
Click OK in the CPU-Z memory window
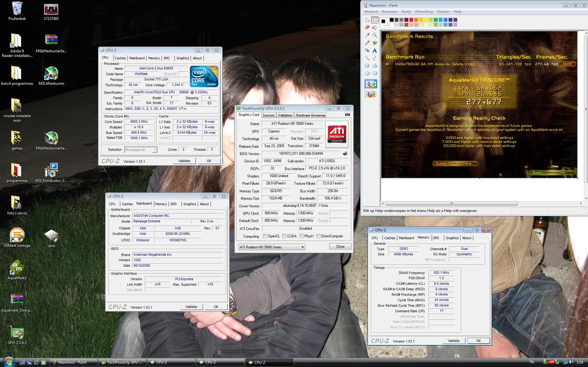[478, 341]
